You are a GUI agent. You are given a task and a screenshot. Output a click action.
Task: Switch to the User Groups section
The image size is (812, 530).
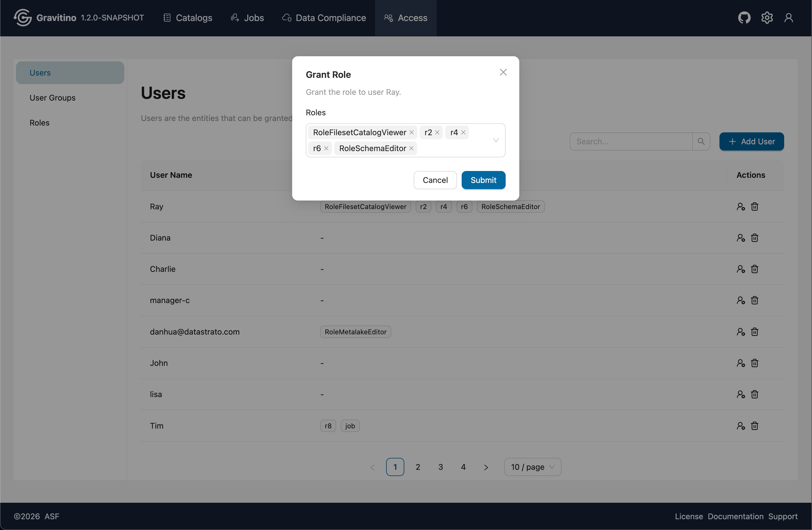(x=53, y=98)
